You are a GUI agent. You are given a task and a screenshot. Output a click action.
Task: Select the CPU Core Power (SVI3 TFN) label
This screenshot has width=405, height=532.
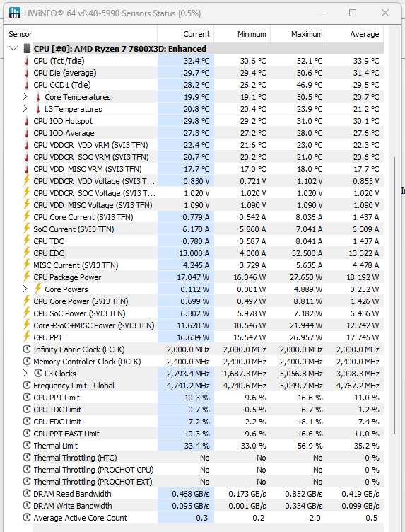pyautogui.click(x=81, y=301)
